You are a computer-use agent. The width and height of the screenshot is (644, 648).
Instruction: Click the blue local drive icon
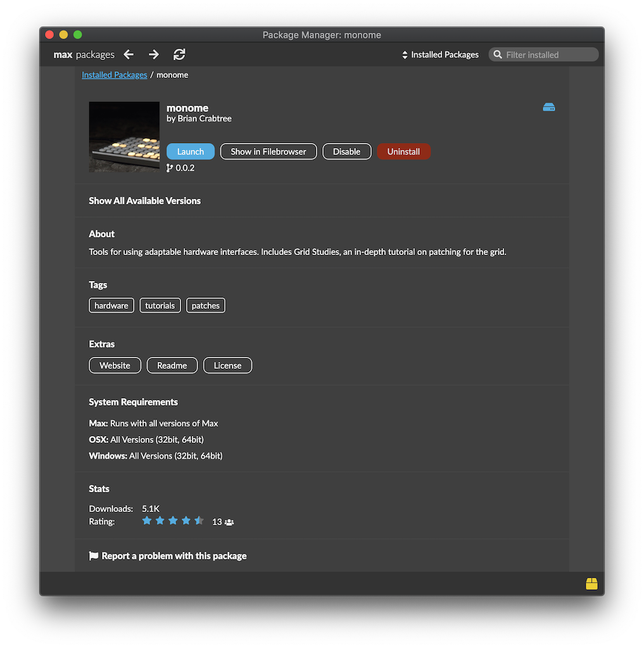[x=549, y=108]
